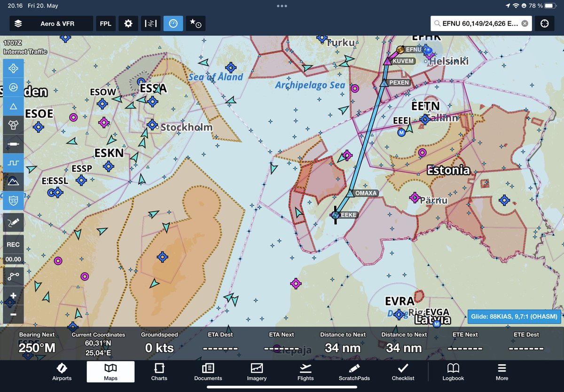Open favorites and recents star-clock icon
The height and width of the screenshot is (392, 564).
pos(196,24)
